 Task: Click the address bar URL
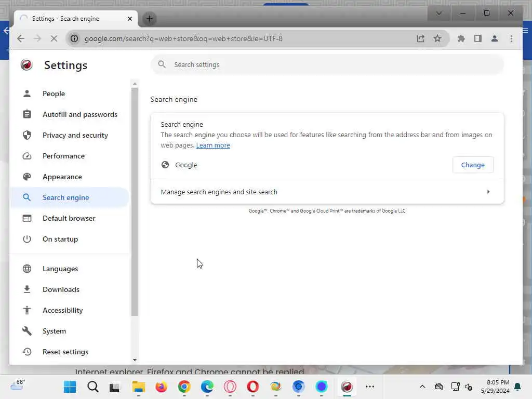tap(183, 38)
